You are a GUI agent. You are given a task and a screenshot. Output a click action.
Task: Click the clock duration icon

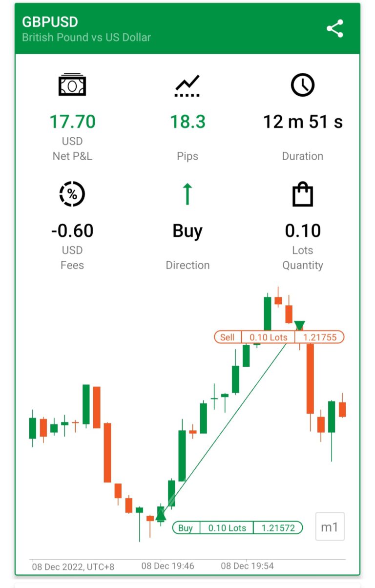point(303,85)
